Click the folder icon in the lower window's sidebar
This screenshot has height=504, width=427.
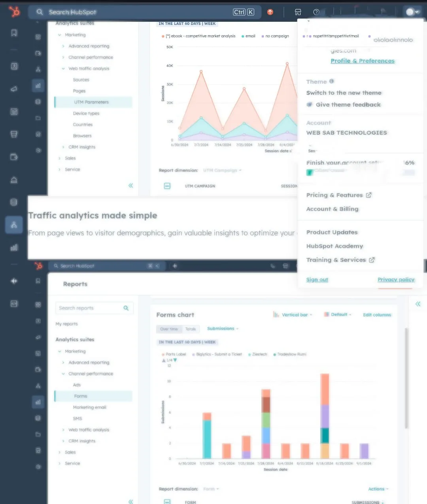pos(38,434)
